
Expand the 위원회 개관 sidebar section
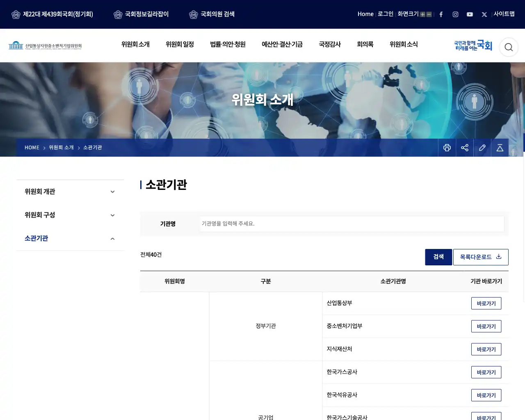(70, 192)
